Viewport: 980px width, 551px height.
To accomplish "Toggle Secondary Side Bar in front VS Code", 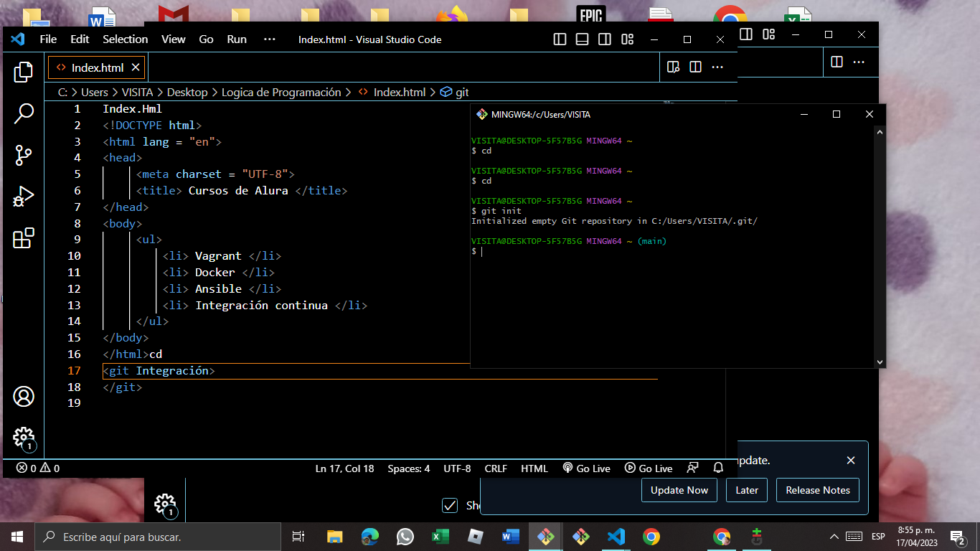I will tap(605, 39).
